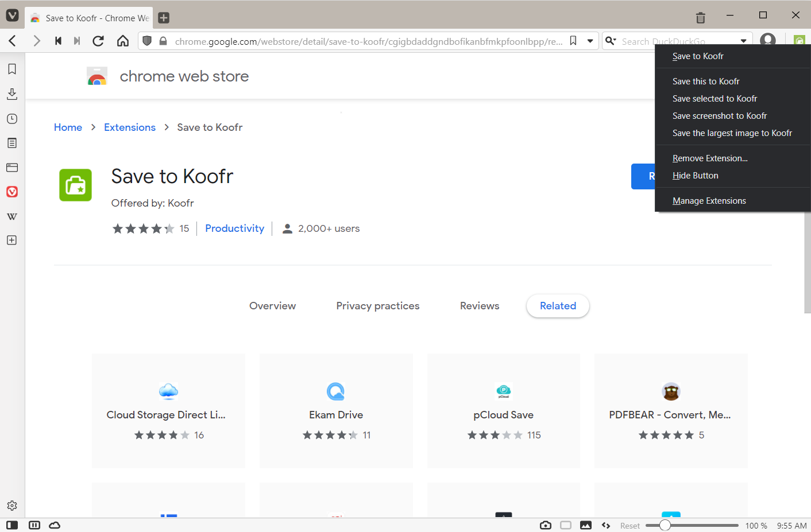Viewport: 811px width, 532px height.
Task: Choose Save selected to Koofr
Action: [733, 99]
